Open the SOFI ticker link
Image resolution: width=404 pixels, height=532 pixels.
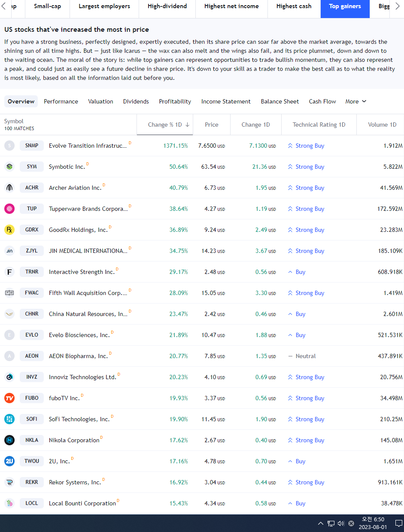[x=32, y=419]
